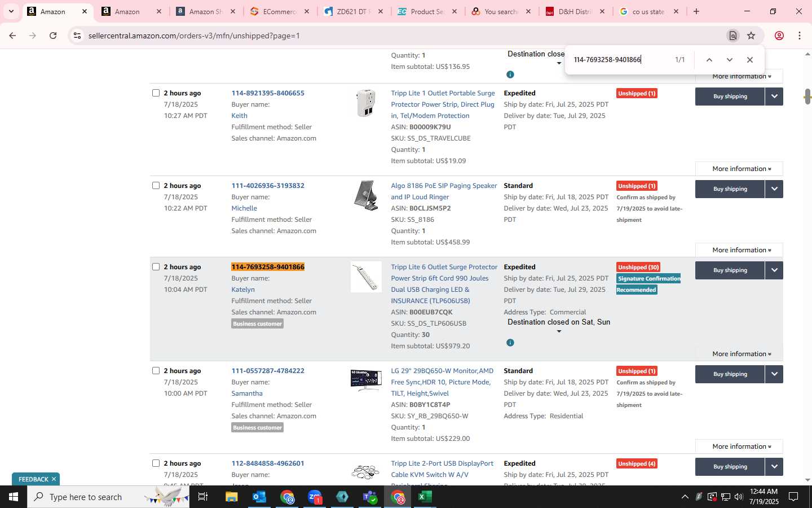Bookmark this page with the star icon
This screenshot has height=508, width=812.
[x=751, y=36]
